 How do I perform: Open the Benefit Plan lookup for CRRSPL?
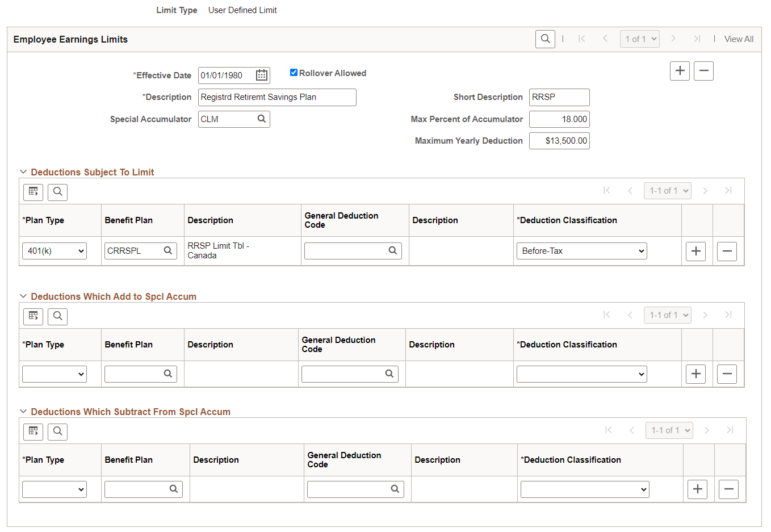tap(169, 250)
